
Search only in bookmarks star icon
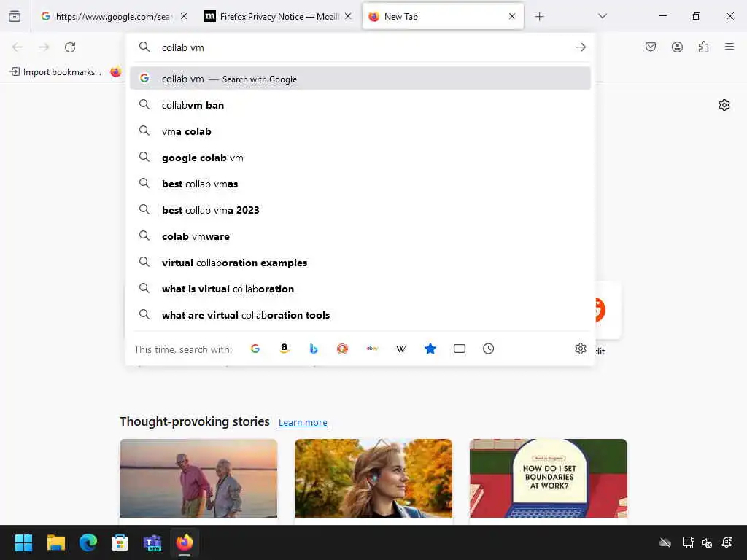pos(430,349)
